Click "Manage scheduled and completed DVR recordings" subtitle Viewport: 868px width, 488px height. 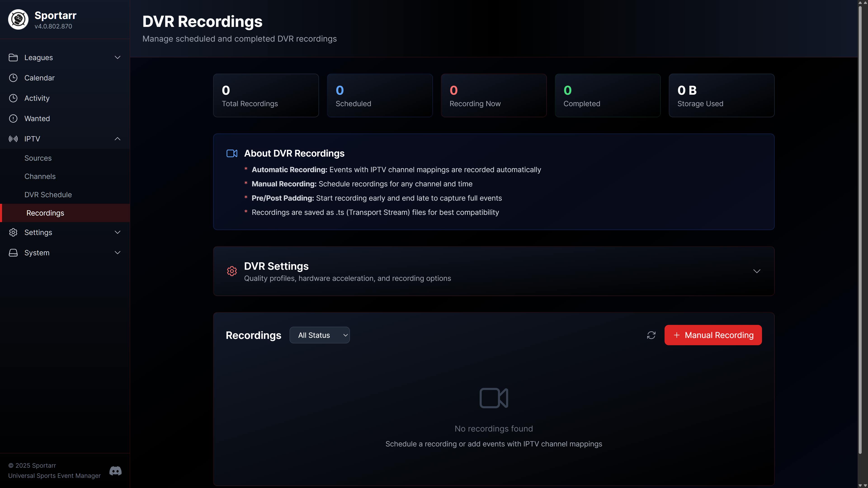pyautogui.click(x=240, y=39)
